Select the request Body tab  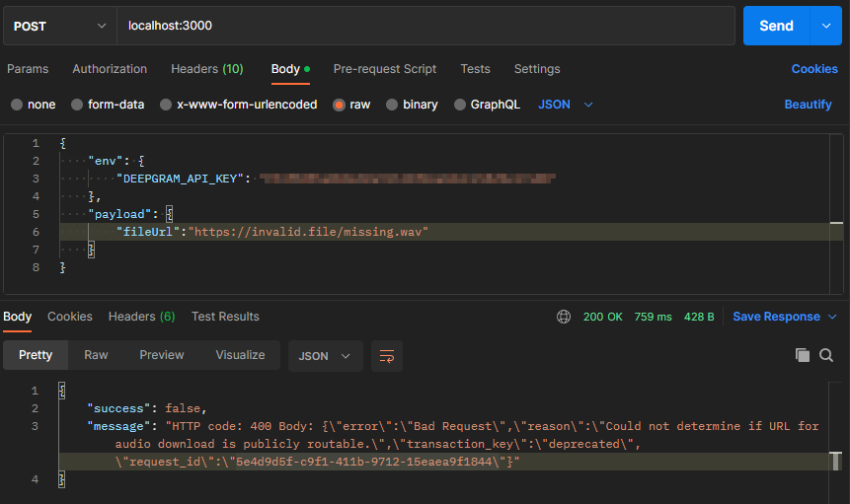tap(290, 69)
